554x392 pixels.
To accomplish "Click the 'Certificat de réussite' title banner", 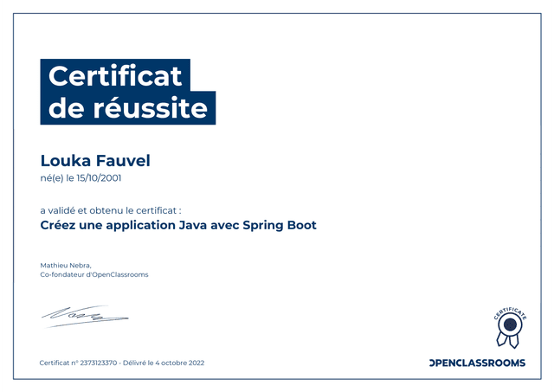I will point(128,92).
